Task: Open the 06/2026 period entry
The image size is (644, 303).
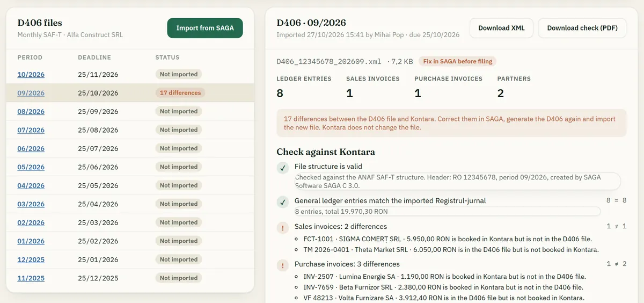Action: (x=31, y=149)
